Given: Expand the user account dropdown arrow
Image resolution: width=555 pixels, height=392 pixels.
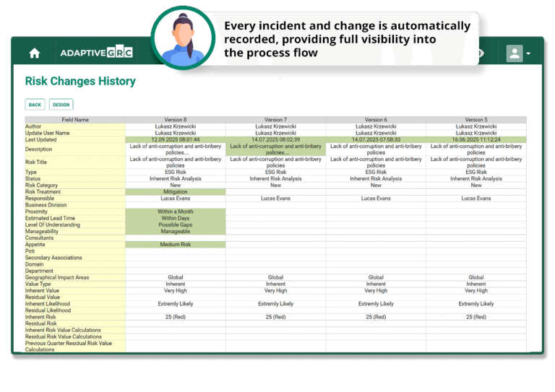Looking at the screenshot, I should pyautogui.click(x=528, y=53).
